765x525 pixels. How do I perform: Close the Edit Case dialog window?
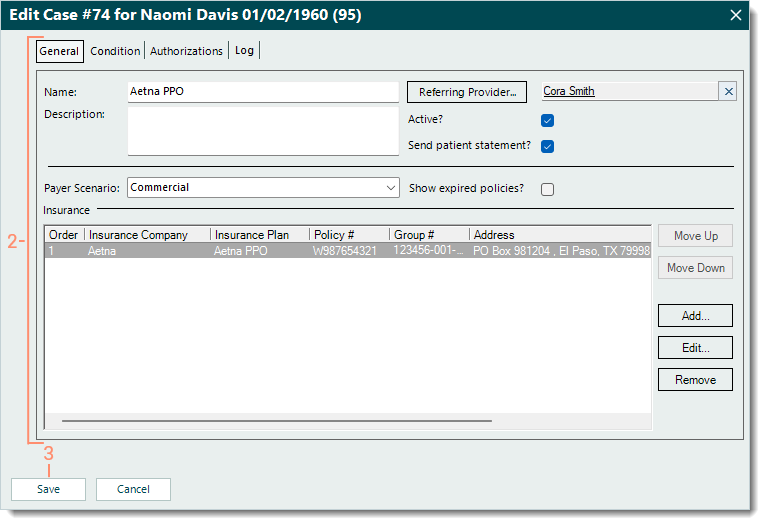(736, 15)
